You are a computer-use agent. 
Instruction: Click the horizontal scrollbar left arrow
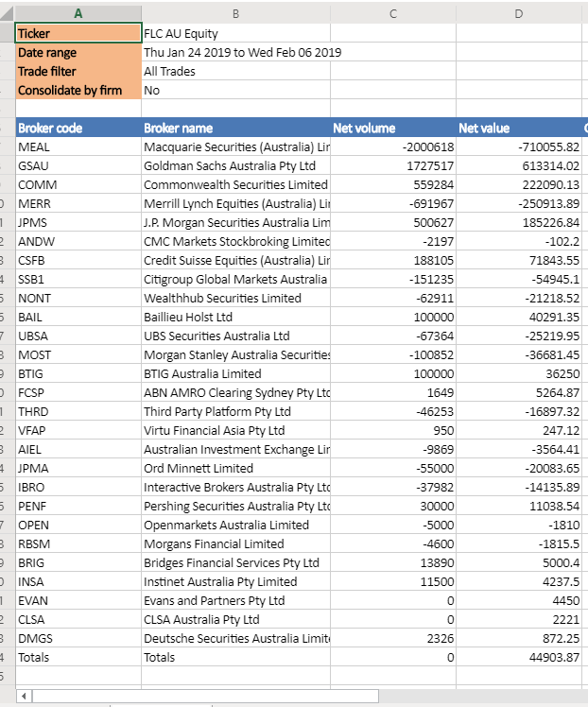pos(24,696)
